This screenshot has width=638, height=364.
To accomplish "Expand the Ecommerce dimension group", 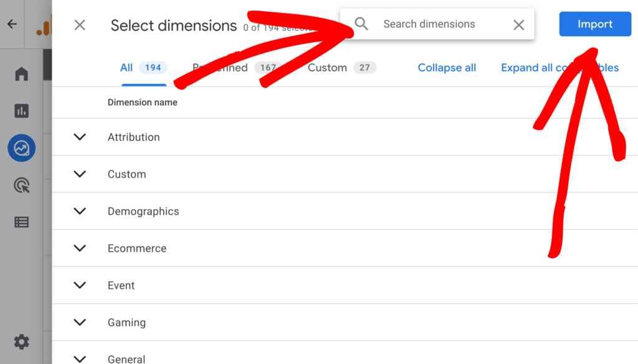I will point(80,248).
